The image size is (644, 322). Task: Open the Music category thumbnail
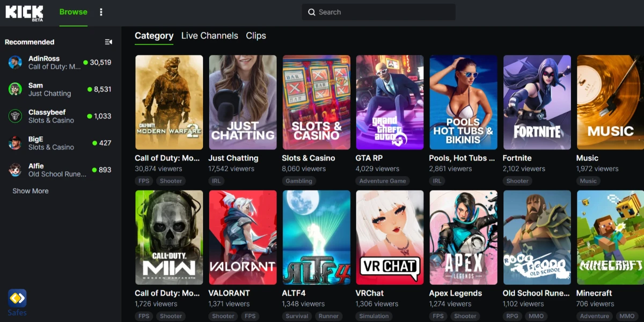click(x=610, y=103)
